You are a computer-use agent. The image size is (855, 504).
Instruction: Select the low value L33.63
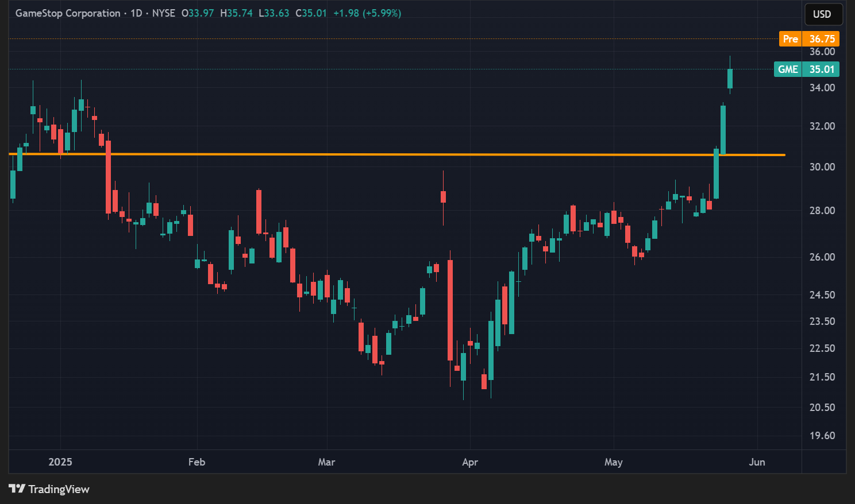point(275,13)
